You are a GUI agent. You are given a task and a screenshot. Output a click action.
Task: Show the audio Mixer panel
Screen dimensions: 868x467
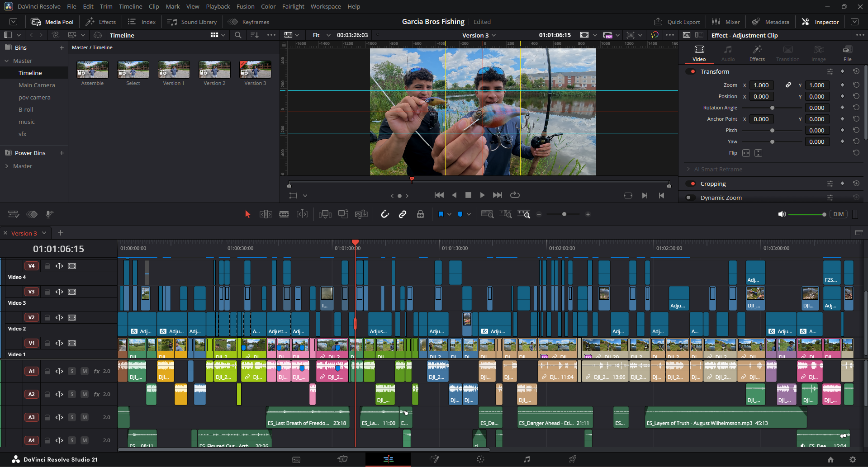pos(726,22)
